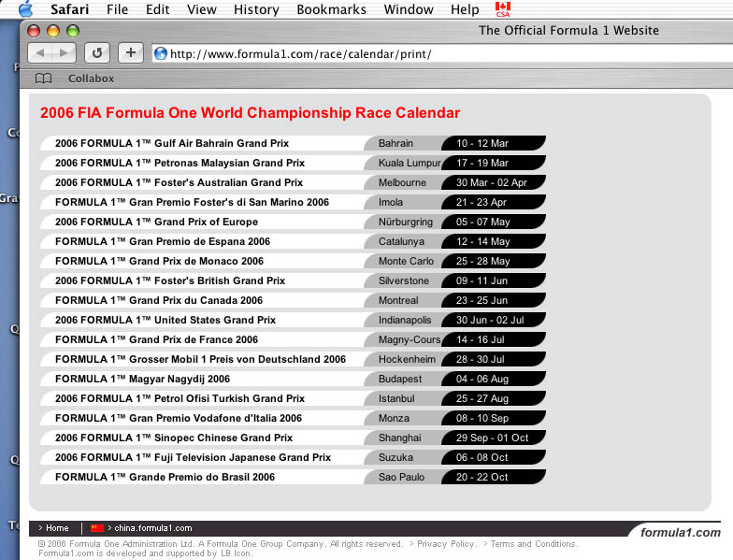Viewport: 733px width, 560px height.
Task: Click the Silverstone location cell
Action: coord(404,280)
